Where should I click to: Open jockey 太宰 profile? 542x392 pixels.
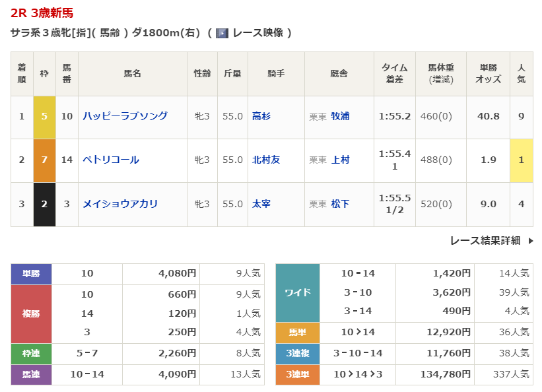(x=261, y=204)
